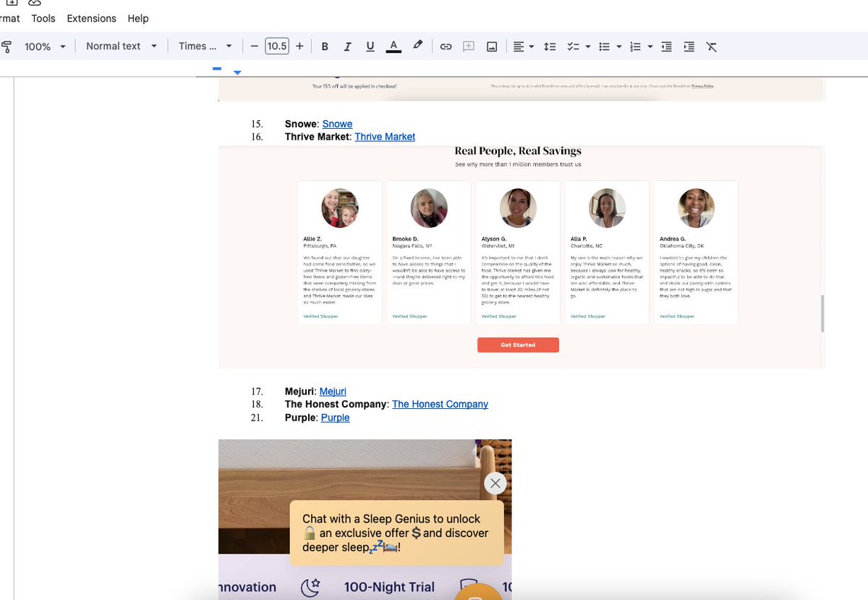Click the add comment icon
The image size is (868, 600).
469,46
